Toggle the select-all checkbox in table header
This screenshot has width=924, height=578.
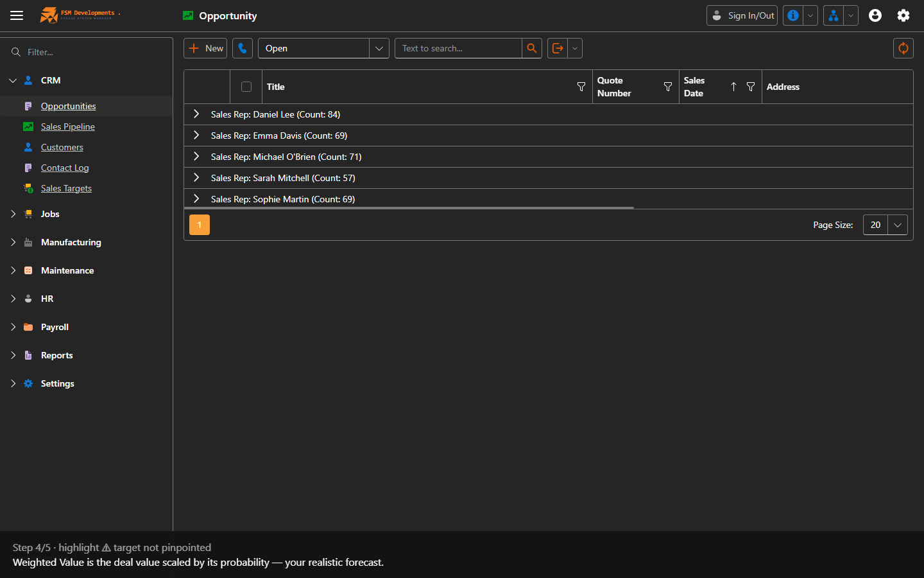coord(246,87)
